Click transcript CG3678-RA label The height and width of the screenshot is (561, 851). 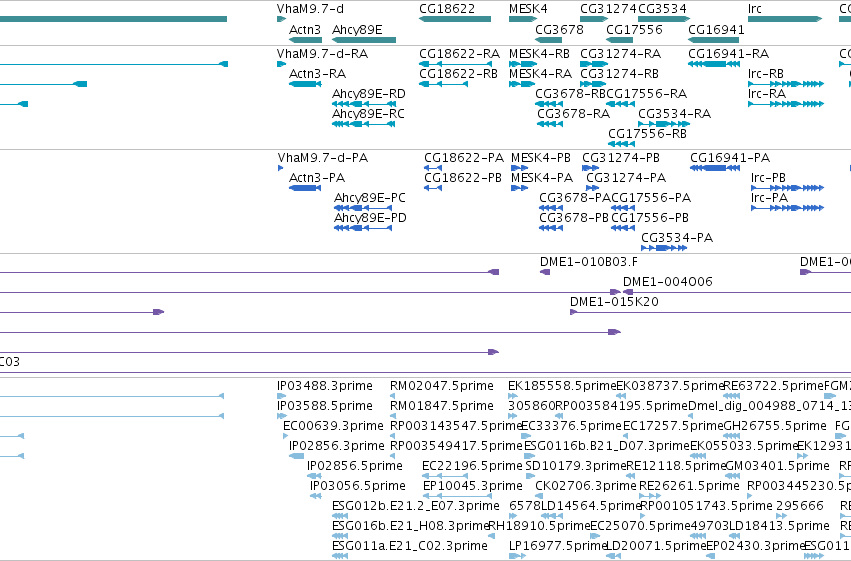click(573, 113)
